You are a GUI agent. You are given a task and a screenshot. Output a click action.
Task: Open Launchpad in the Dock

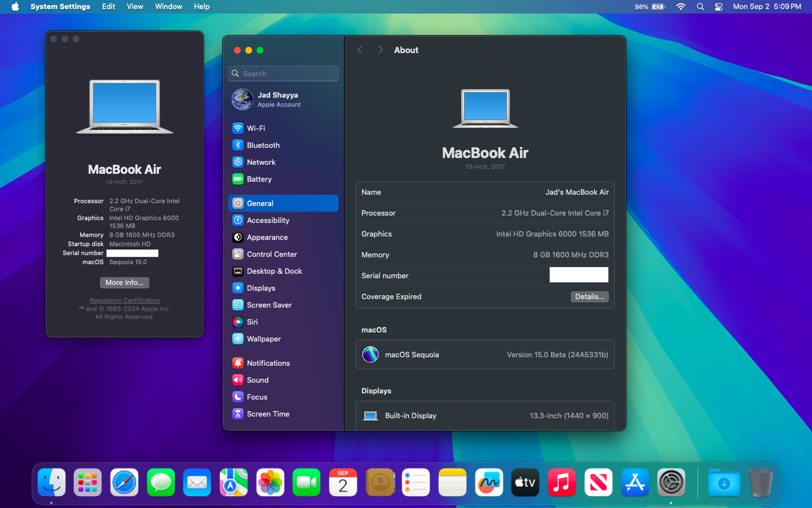pyautogui.click(x=88, y=483)
